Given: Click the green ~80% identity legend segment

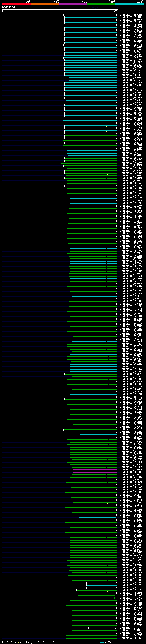Looking at the screenshot, I should (x=101, y=4).
